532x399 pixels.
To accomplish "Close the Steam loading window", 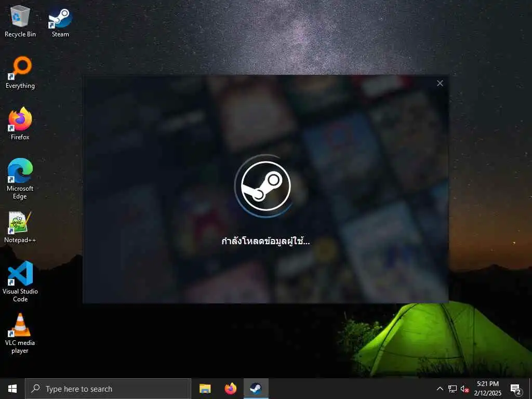I will pyautogui.click(x=440, y=83).
